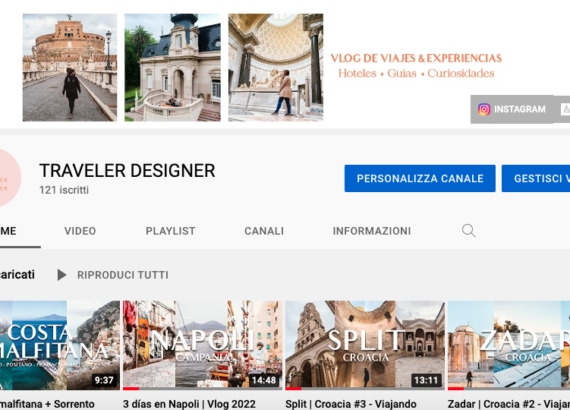Click the Zadar video red progress bar
Screen dimensions: 570x410
point(456,389)
